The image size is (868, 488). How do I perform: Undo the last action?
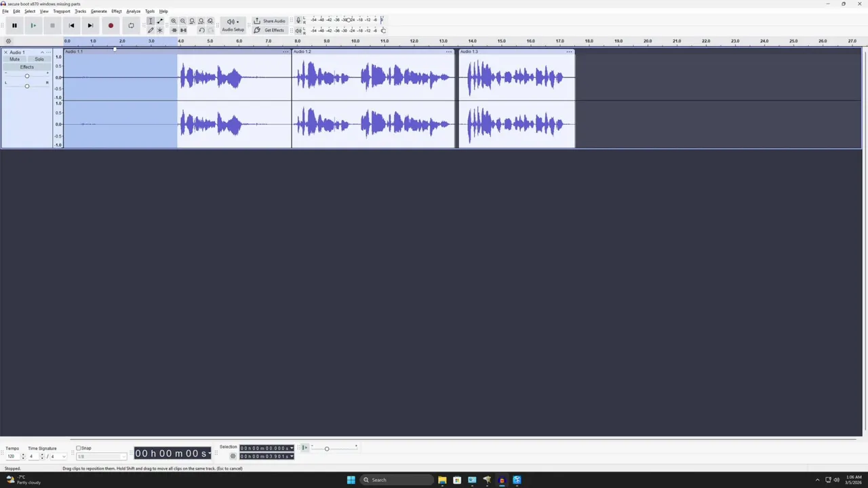[x=201, y=30]
